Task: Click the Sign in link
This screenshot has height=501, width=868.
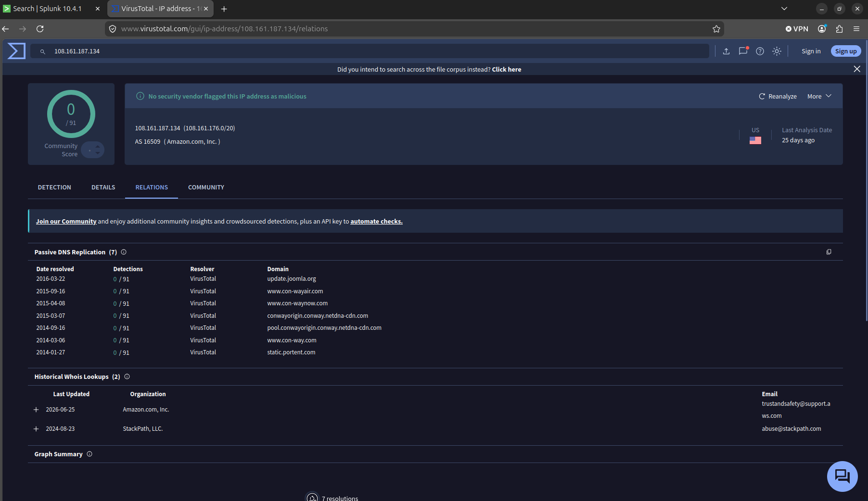Action: [811, 51]
